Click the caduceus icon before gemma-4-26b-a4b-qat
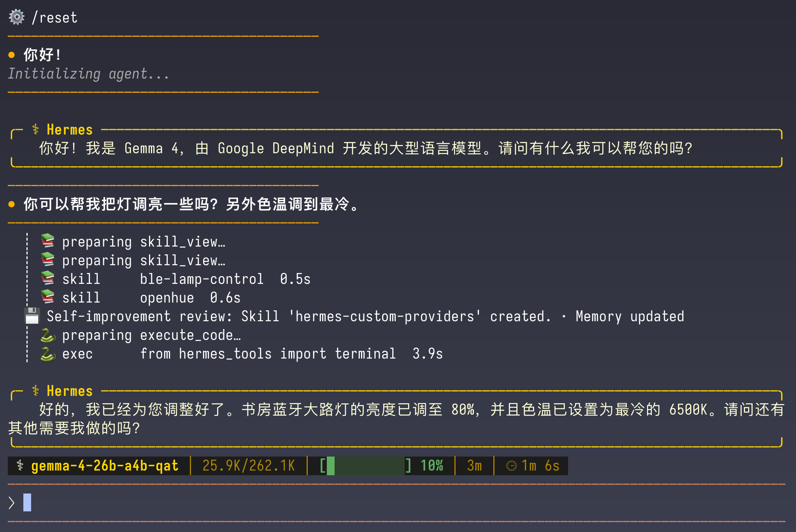 [x=20, y=465]
